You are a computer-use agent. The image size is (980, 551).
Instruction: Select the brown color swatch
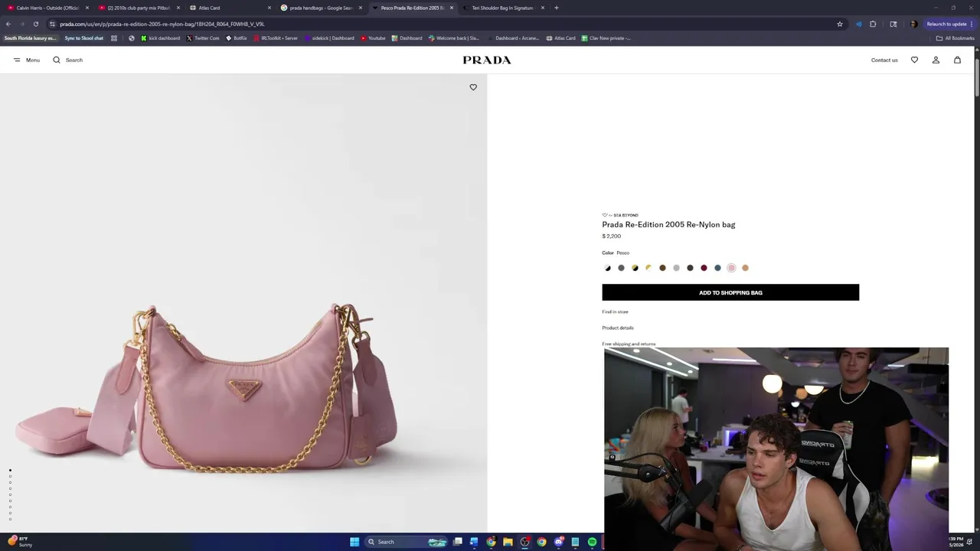click(x=662, y=268)
